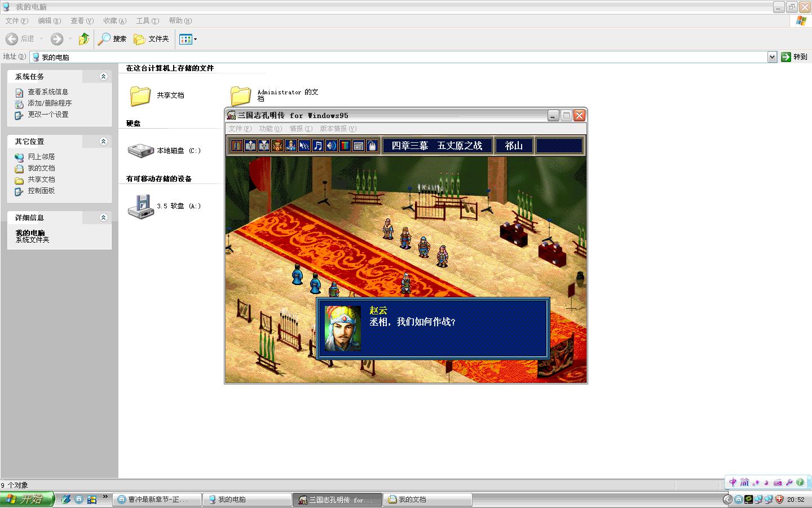Open the 编辑 menu in My Computer window
The image size is (812, 508).
49,21
